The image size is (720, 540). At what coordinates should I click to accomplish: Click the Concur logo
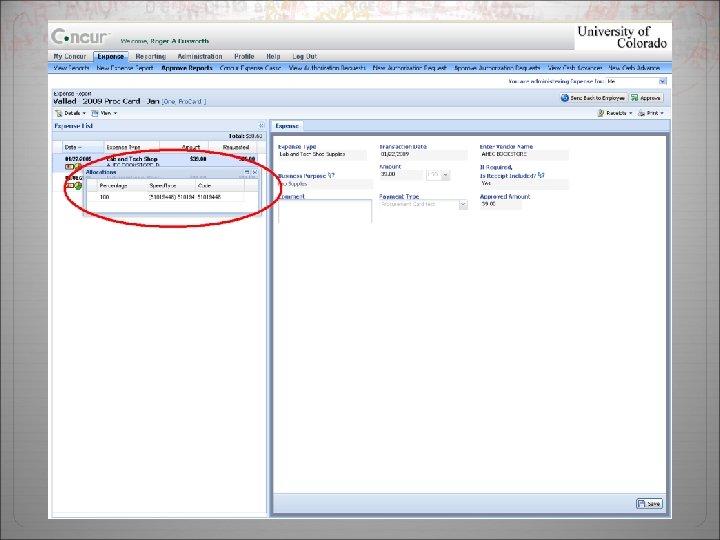pyautogui.click(x=80, y=36)
